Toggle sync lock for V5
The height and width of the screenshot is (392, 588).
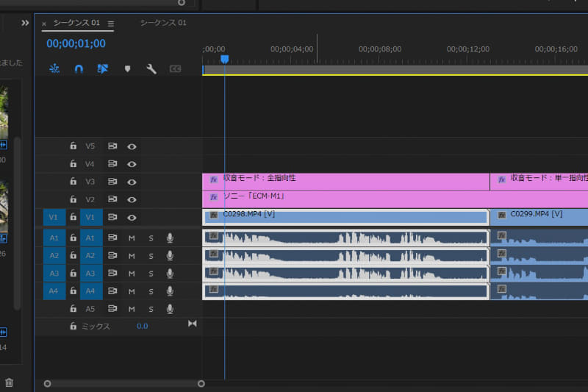coord(112,146)
